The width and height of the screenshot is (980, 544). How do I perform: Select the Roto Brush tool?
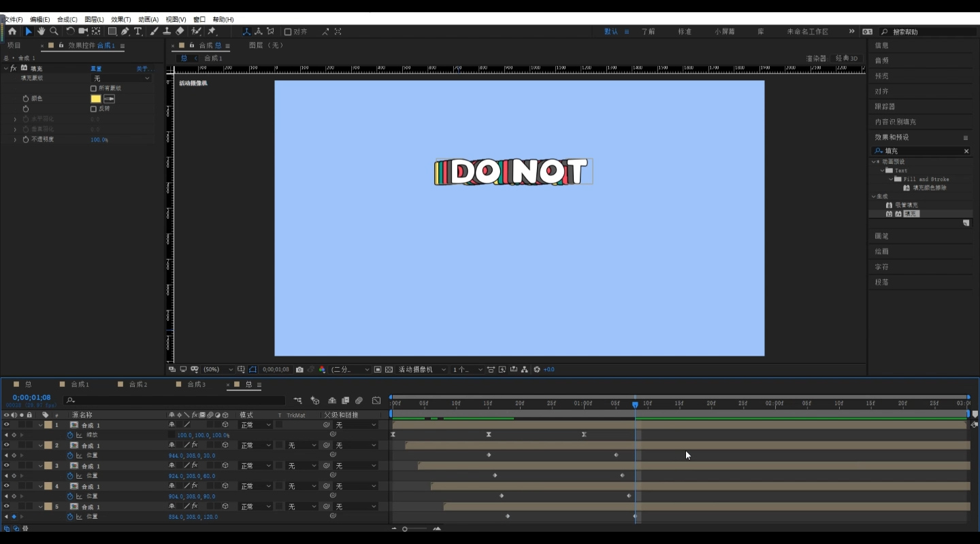click(196, 31)
